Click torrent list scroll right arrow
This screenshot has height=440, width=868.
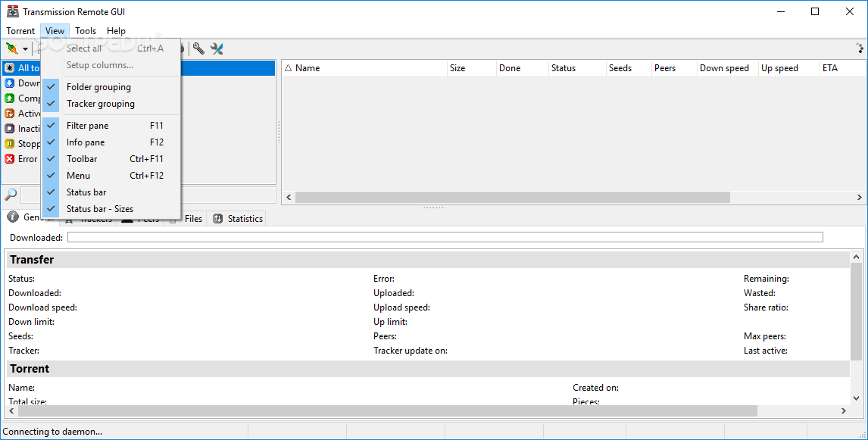859,197
